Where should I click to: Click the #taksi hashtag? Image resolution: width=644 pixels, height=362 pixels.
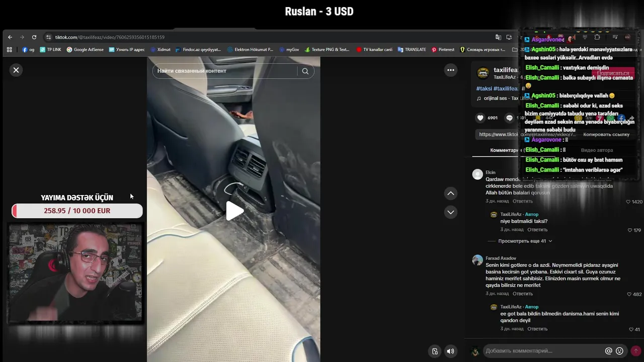(x=484, y=88)
